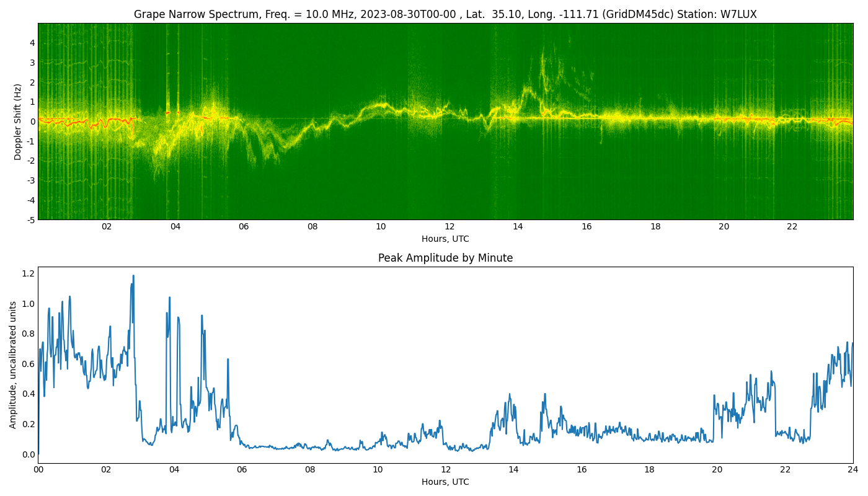Pick amplitude tick label '0.2'
The height and width of the screenshot is (496, 868).
[x=29, y=424]
